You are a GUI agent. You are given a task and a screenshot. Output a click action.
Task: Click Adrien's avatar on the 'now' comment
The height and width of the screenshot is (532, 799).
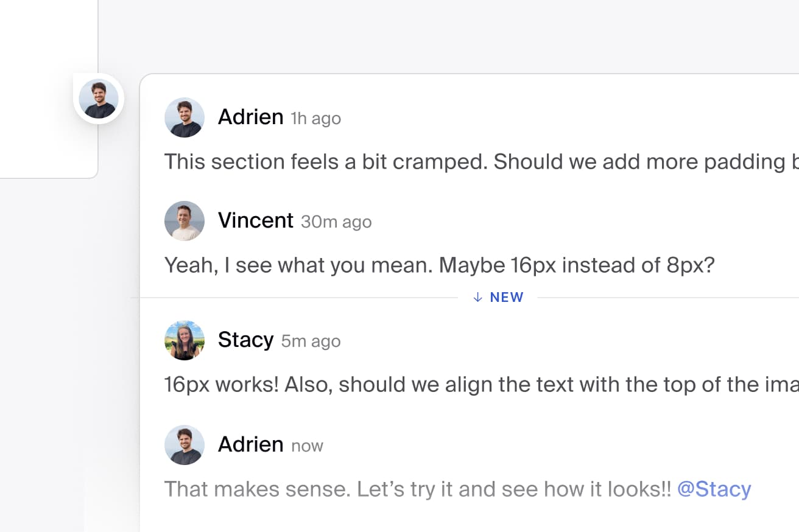[185, 445]
